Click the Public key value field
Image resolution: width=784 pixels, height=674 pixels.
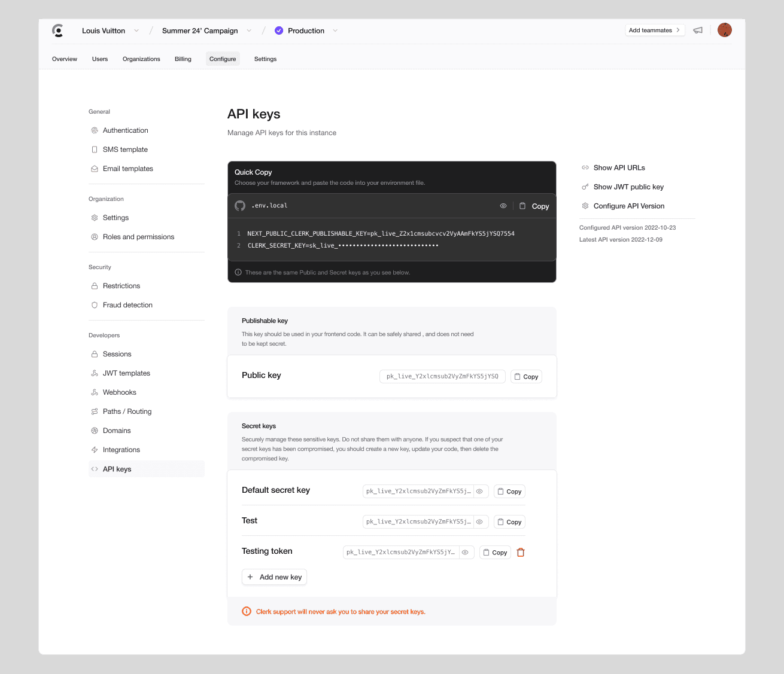[x=442, y=376]
